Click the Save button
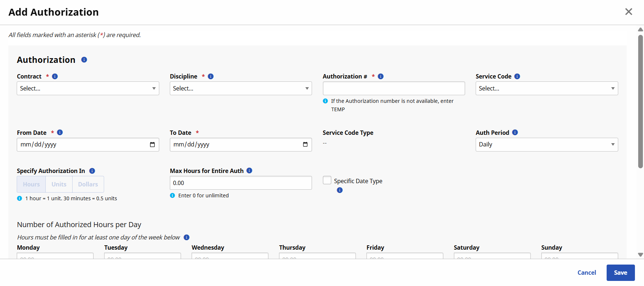This screenshot has width=644, height=286. click(620, 273)
